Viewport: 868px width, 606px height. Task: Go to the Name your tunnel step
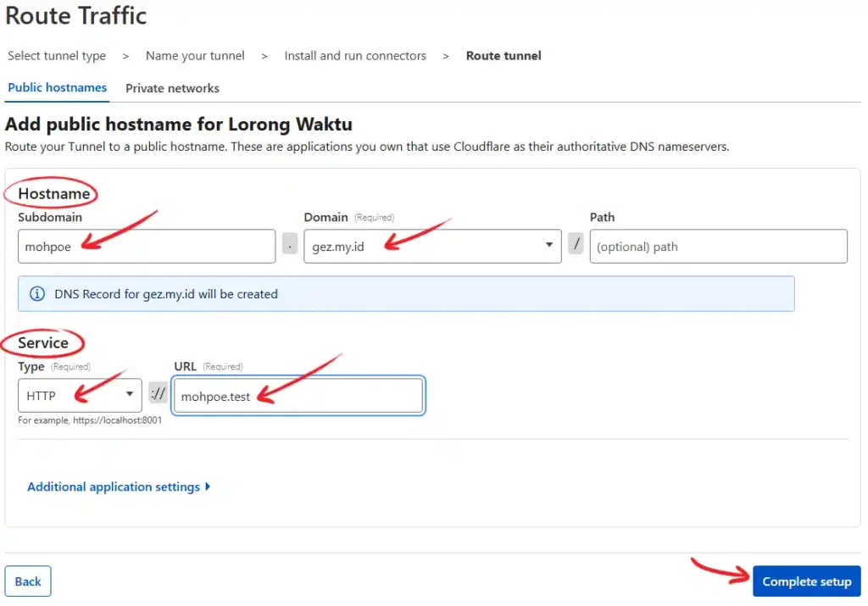195,56
